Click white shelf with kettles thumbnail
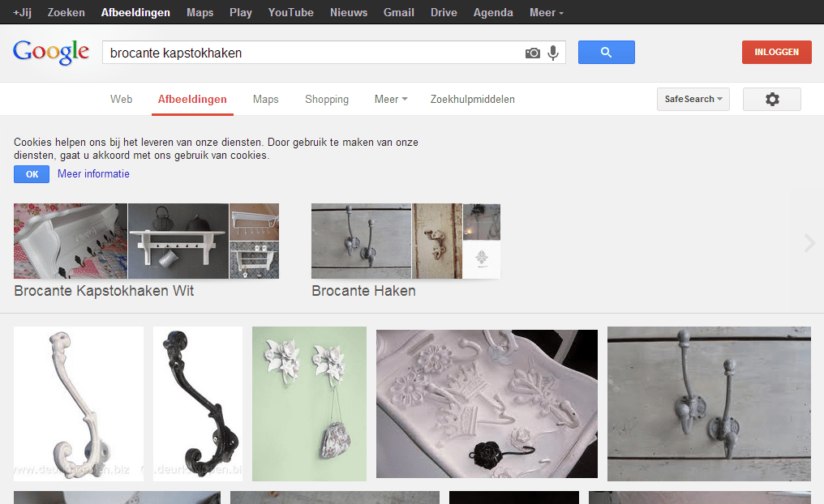824x504 pixels. [x=178, y=241]
